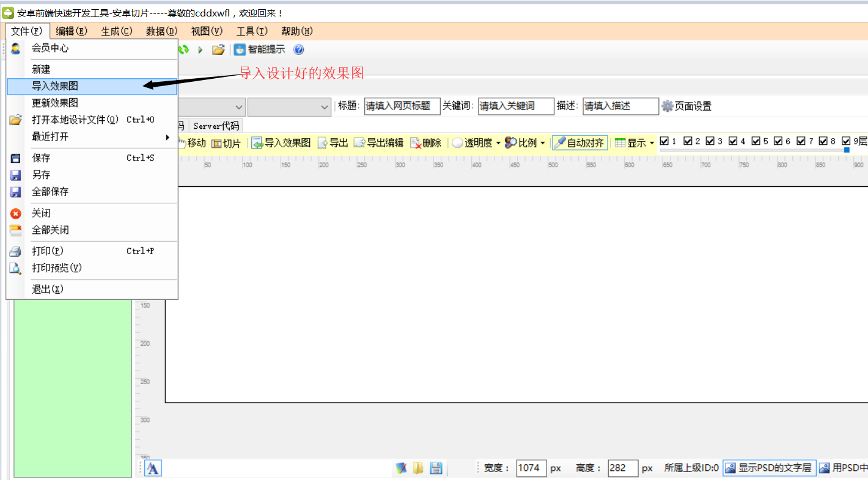Switch to the Server代码 tab
This screenshot has width=868, height=480.
coord(216,126)
